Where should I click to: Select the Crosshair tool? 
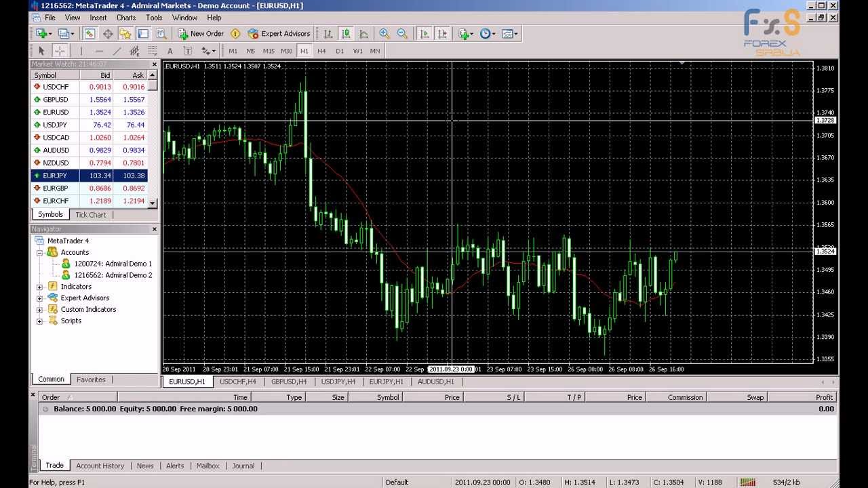[60, 51]
